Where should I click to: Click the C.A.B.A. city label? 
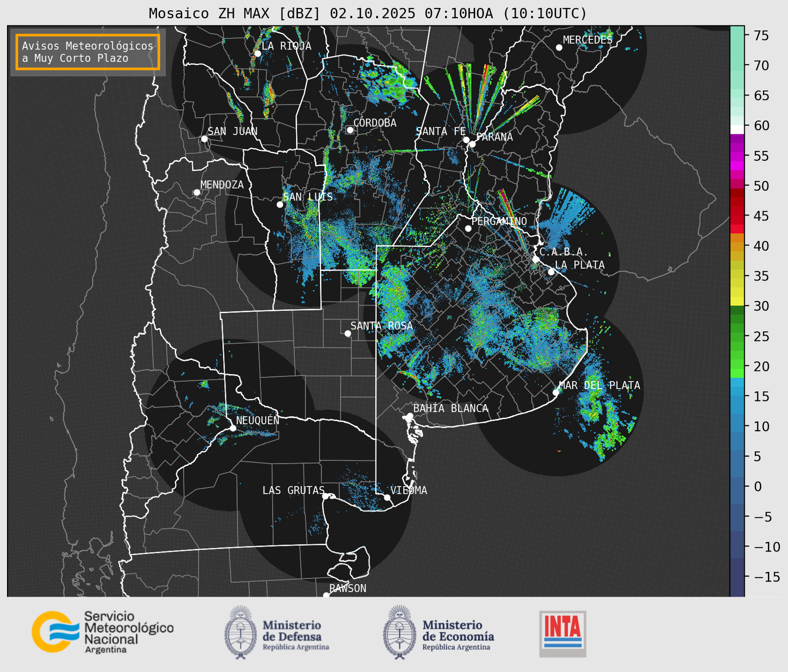(563, 252)
